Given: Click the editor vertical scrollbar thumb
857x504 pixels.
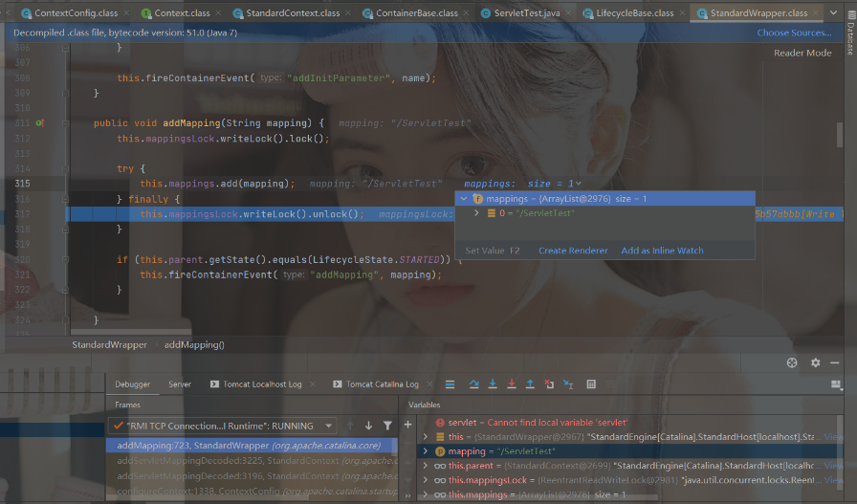Looking at the screenshot, I should (x=840, y=135).
